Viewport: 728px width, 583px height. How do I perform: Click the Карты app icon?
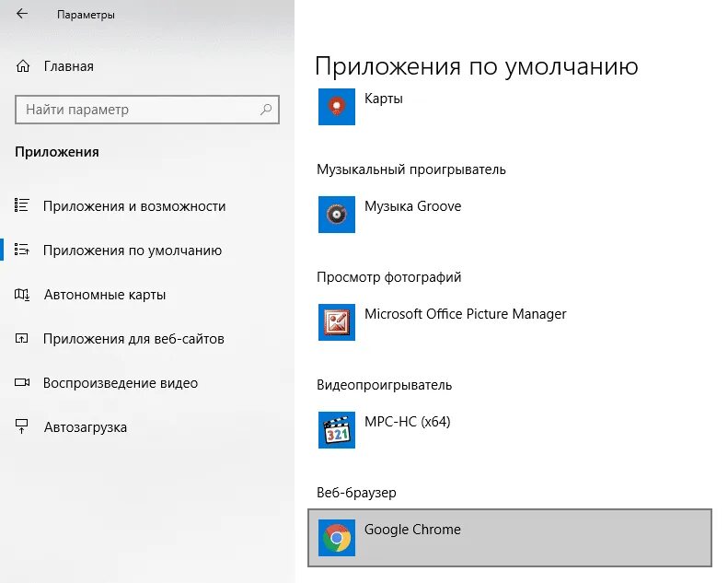(337, 107)
